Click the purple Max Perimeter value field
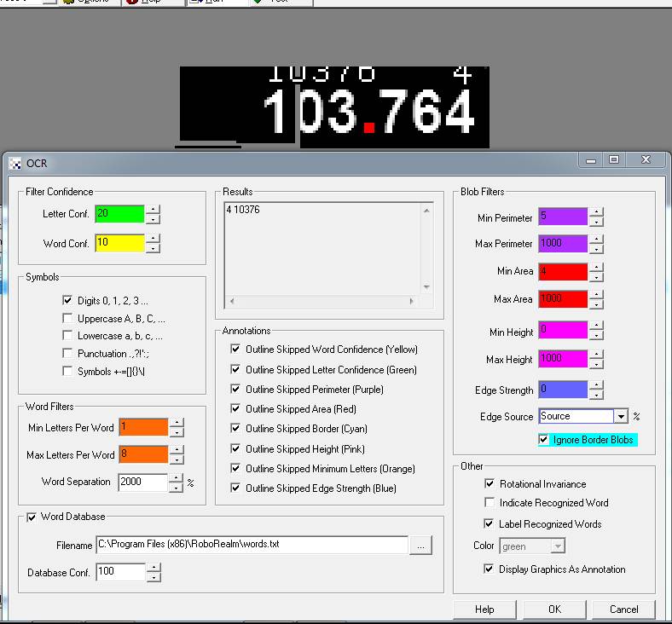The width and height of the screenshot is (672, 624). [563, 244]
